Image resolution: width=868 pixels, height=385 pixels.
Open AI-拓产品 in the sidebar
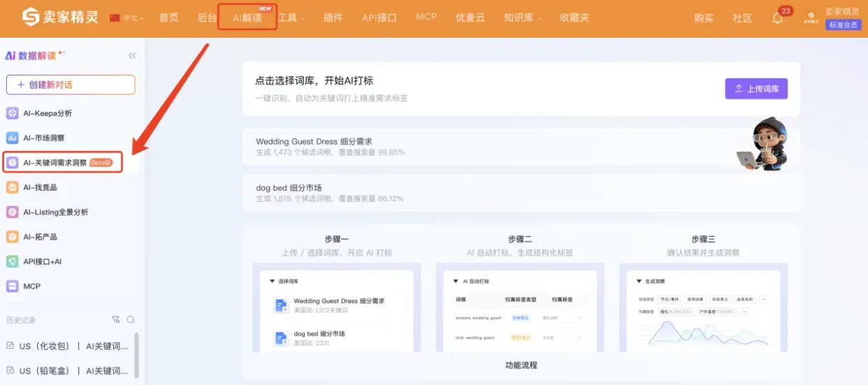(x=70, y=237)
